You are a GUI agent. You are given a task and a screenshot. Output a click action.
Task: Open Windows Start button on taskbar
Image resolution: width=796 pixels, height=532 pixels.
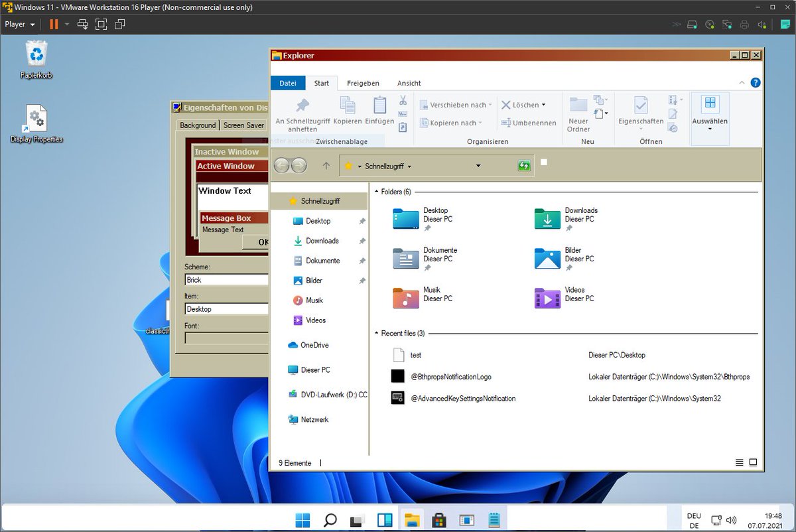[302, 520]
